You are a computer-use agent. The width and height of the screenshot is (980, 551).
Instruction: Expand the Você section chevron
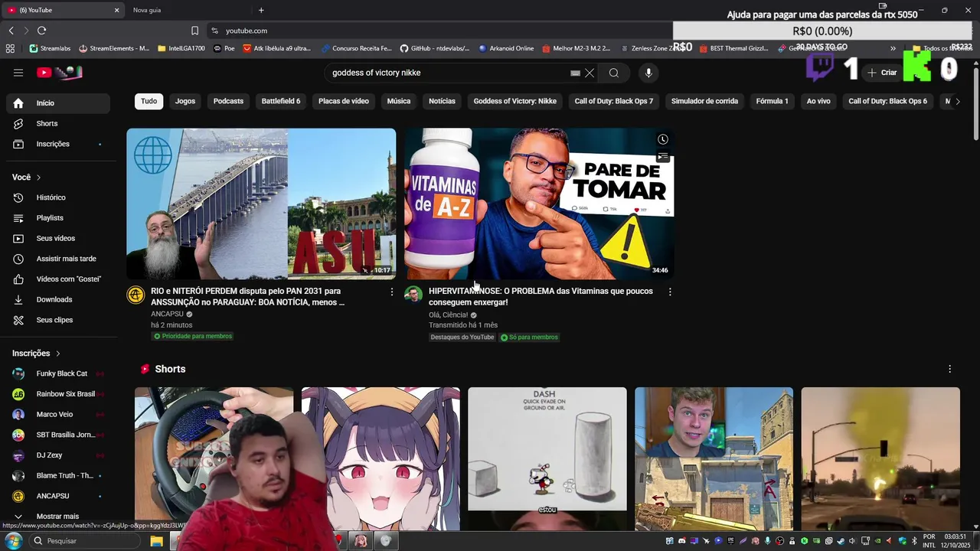point(38,178)
